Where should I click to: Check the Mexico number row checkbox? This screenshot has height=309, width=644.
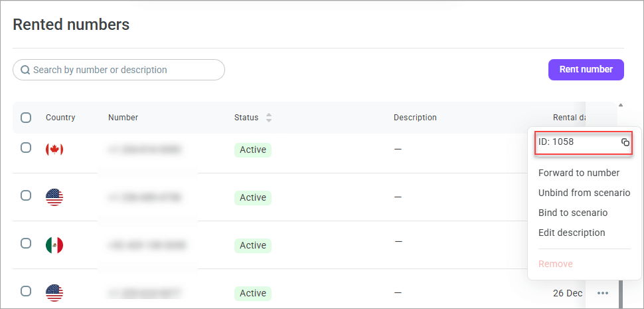pyautogui.click(x=26, y=243)
